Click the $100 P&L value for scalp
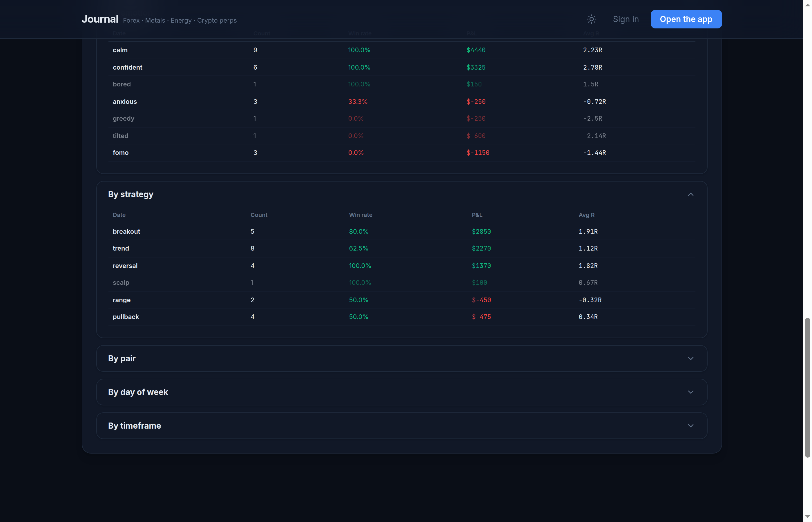The height and width of the screenshot is (522, 812). pos(479,283)
